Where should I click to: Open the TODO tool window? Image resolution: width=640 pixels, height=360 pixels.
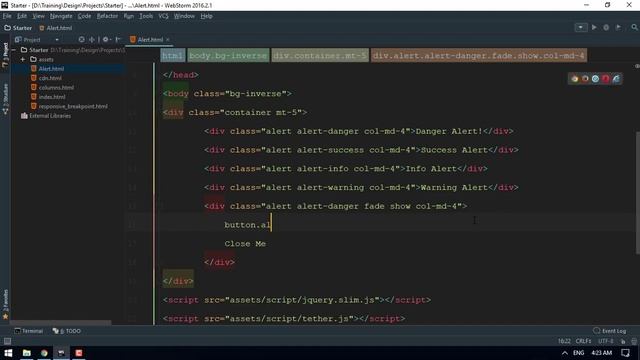pos(67,331)
